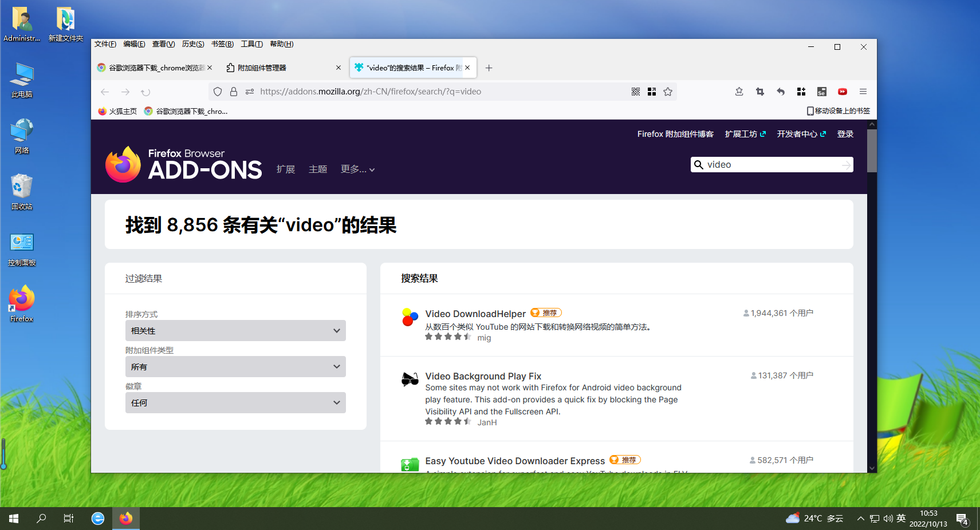Open the 文件(F) menu
Screen dimensions: 980x530
[x=105, y=44]
